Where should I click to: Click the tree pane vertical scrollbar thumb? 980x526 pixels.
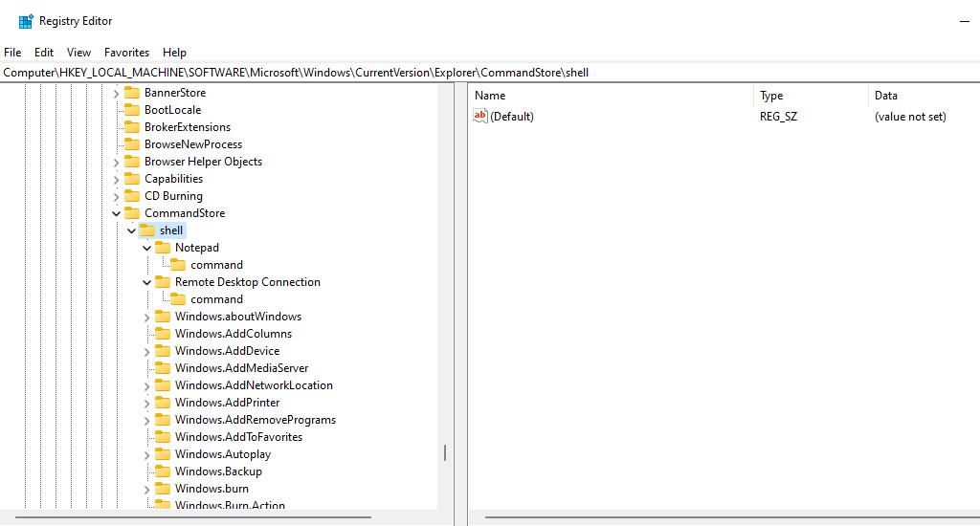point(445,453)
